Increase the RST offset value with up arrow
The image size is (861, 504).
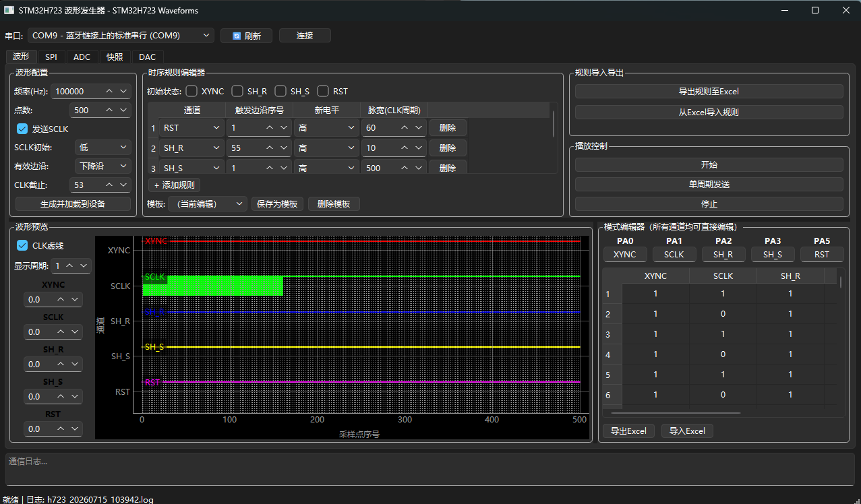61,429
